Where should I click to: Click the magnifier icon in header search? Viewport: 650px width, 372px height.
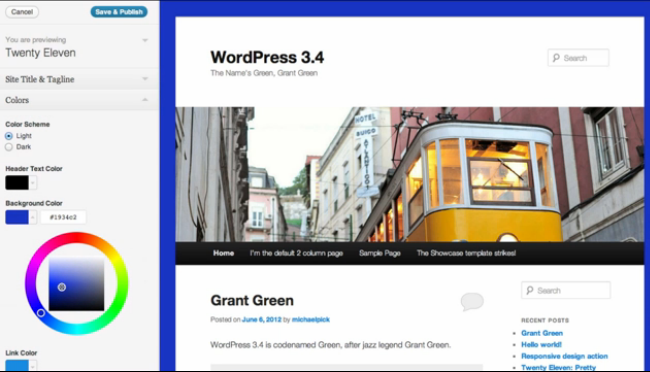click(x=556, y=58)
